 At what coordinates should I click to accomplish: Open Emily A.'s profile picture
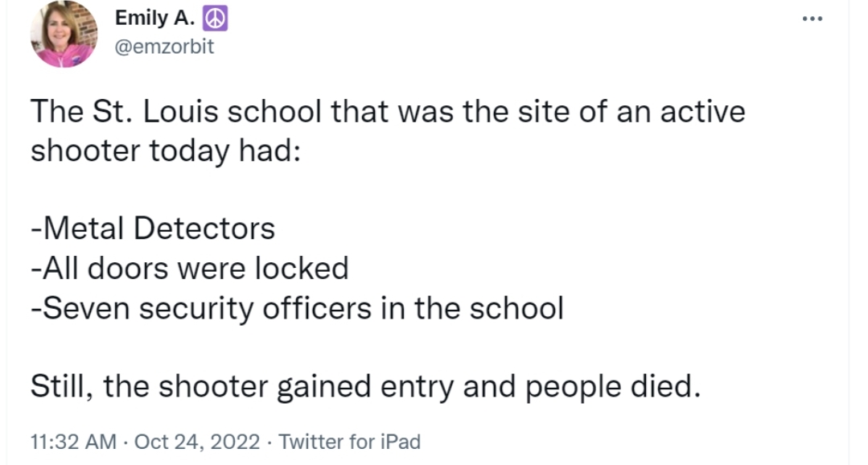click(x=64, y=34)
